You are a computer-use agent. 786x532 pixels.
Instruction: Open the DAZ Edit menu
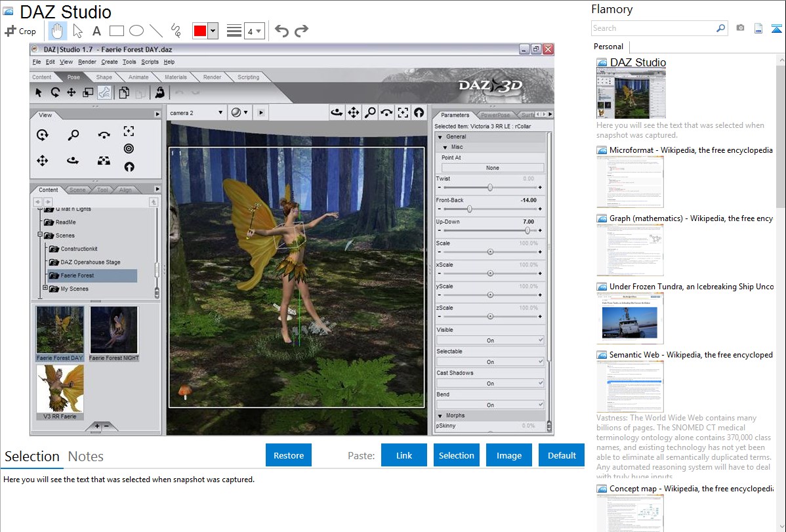(50, 62)
